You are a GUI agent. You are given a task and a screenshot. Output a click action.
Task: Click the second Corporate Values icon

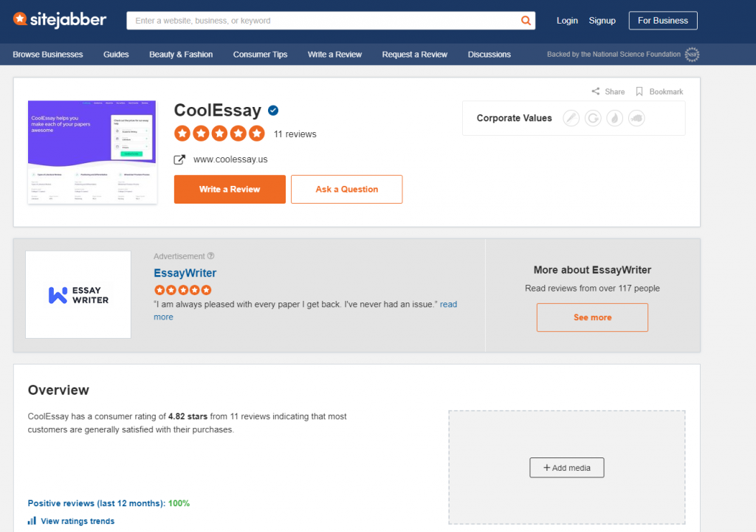coord(593,118)
